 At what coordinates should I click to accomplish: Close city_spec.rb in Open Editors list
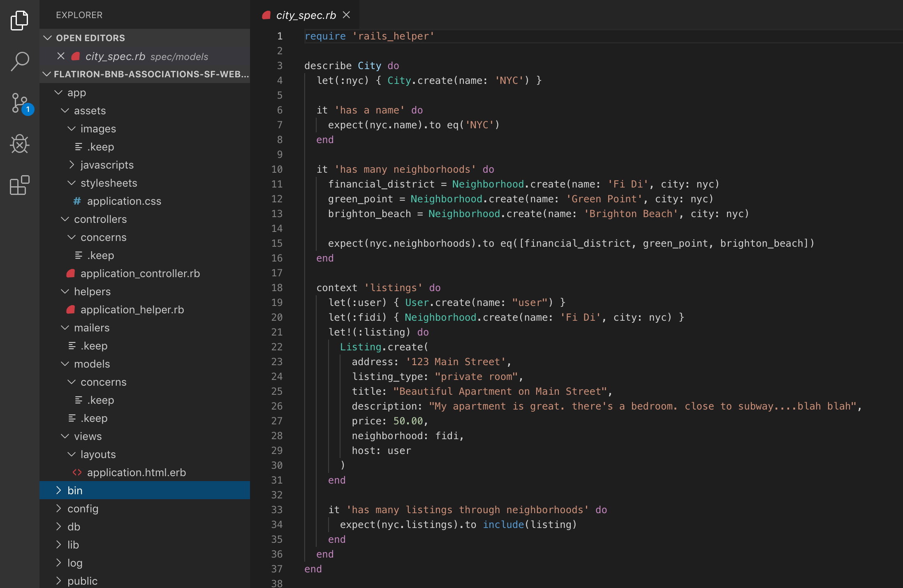(x=61, y=56)
